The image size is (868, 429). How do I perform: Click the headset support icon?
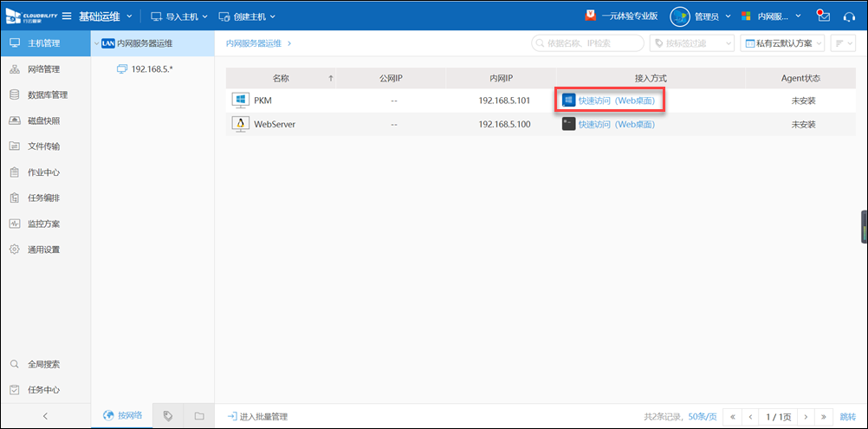pos(849,16)
